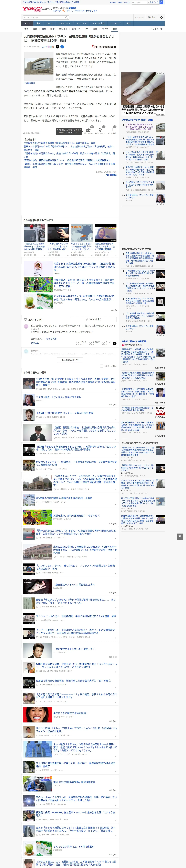Viewport: 186px width, 868px height.
Task: Click the ヘルプ link in the top bar
Action: pos(127,2)
